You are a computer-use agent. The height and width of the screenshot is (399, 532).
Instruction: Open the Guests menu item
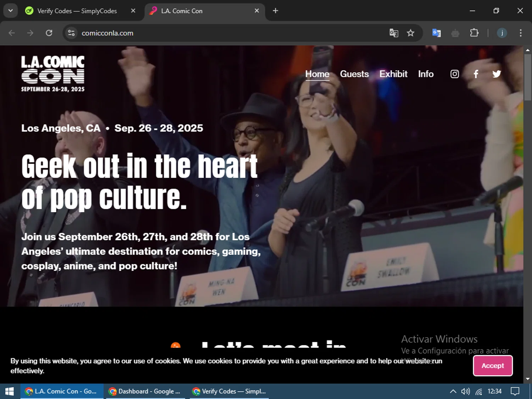coord(354,74)
